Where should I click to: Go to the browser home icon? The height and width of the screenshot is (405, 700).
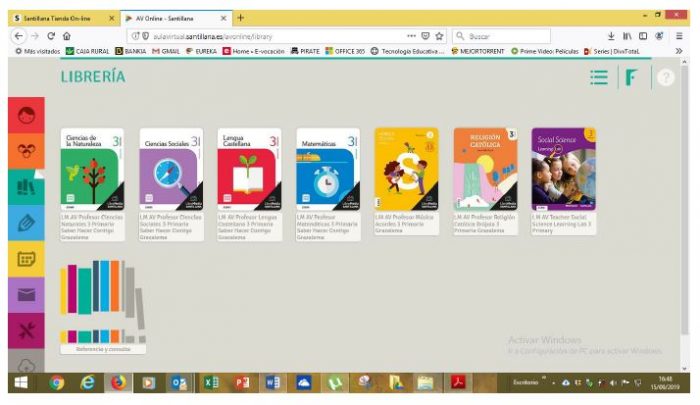point(67,36)
